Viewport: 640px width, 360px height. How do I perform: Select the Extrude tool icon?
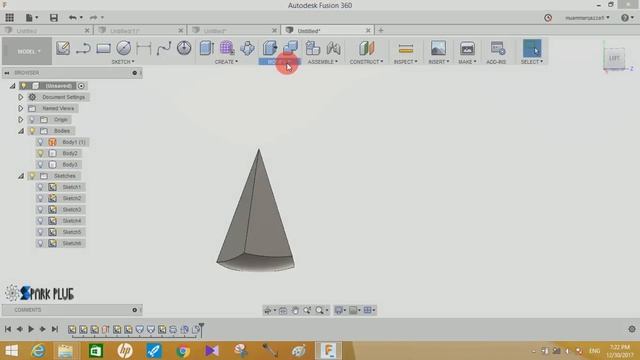point(207,48)
